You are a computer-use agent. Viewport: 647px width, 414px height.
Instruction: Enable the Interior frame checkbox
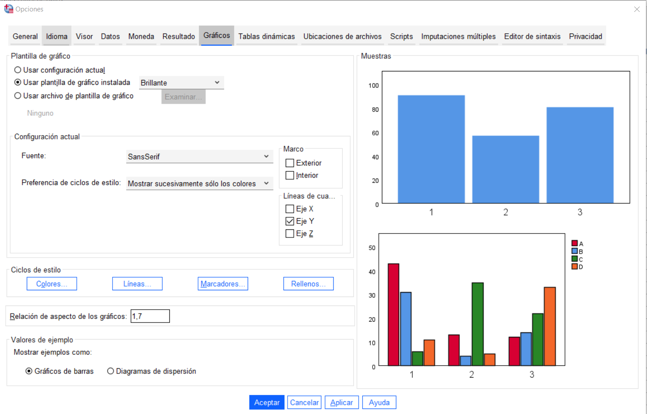point(290,176)
